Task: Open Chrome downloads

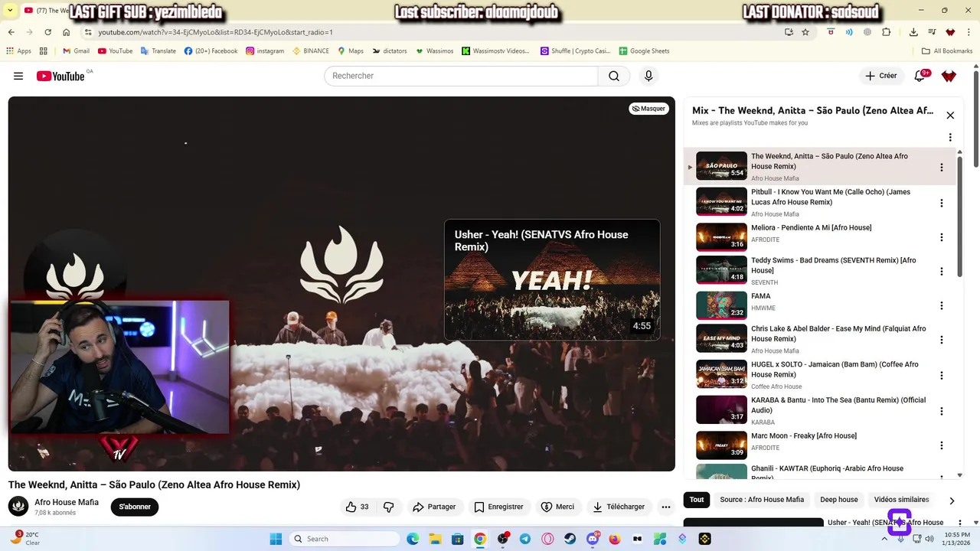Action: [913, 32]
